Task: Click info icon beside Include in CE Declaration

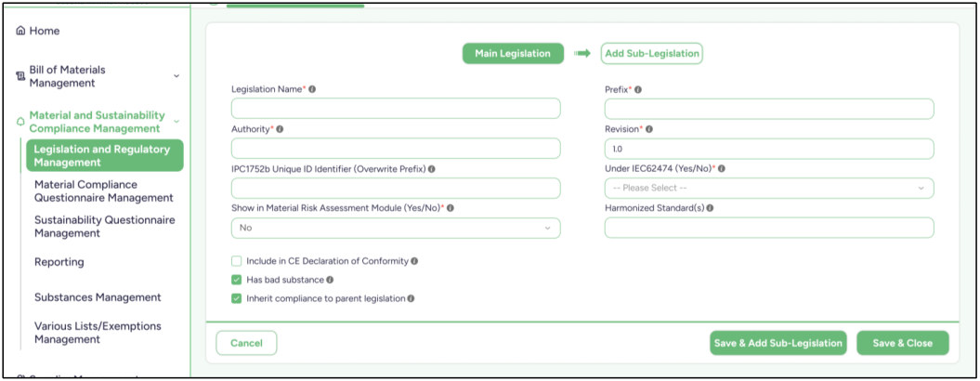Action: 414,261
